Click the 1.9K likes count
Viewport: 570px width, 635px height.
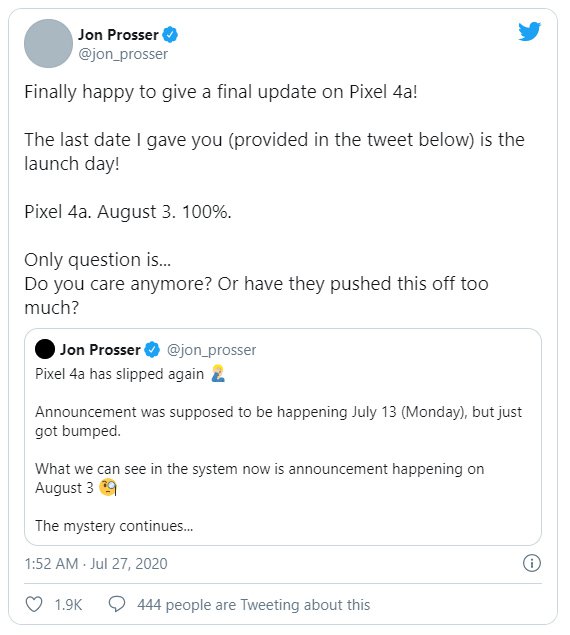click(x=68, y=605)
